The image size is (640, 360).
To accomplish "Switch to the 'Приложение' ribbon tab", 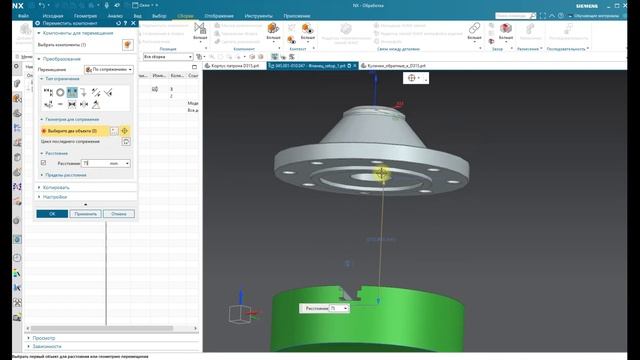I will pos(297,16).
